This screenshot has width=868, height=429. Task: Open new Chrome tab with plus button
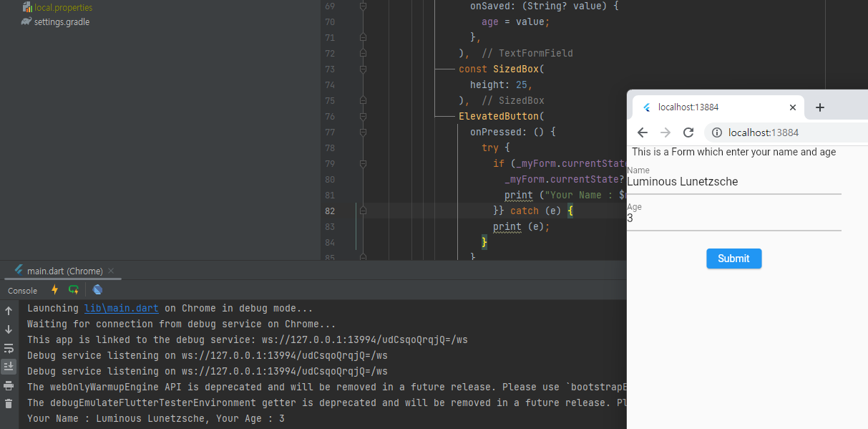(820, 107)
